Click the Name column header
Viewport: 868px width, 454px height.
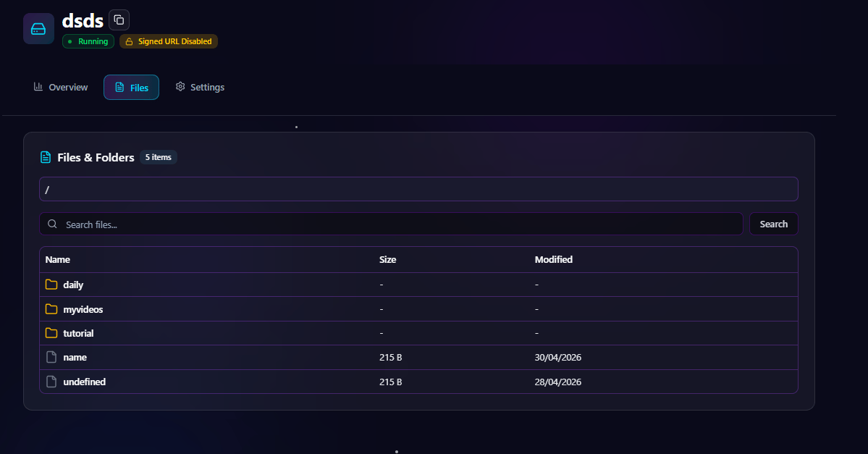point(58,260)
